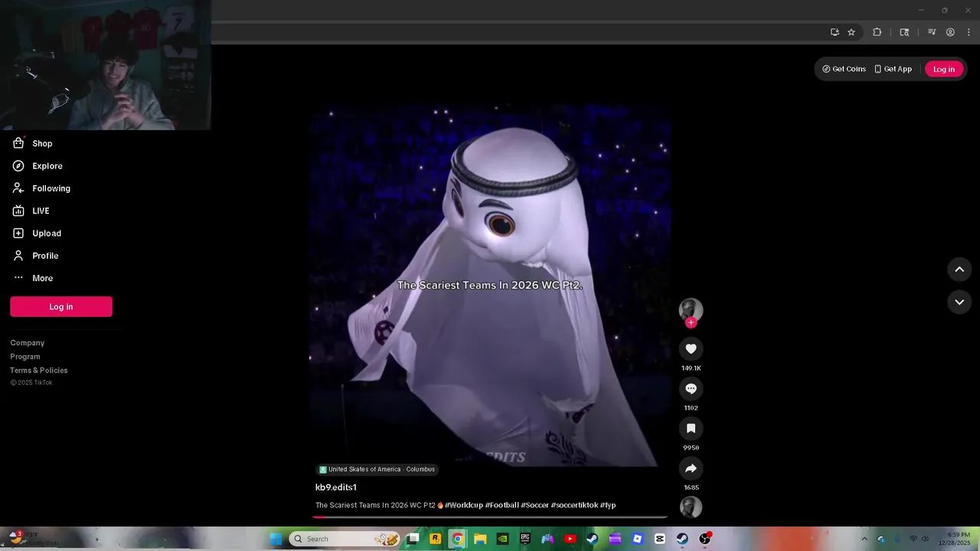The width and height of the screenshot is (980, 551).
Task: Go to previous video with up chevron
Action: (959, 269)
